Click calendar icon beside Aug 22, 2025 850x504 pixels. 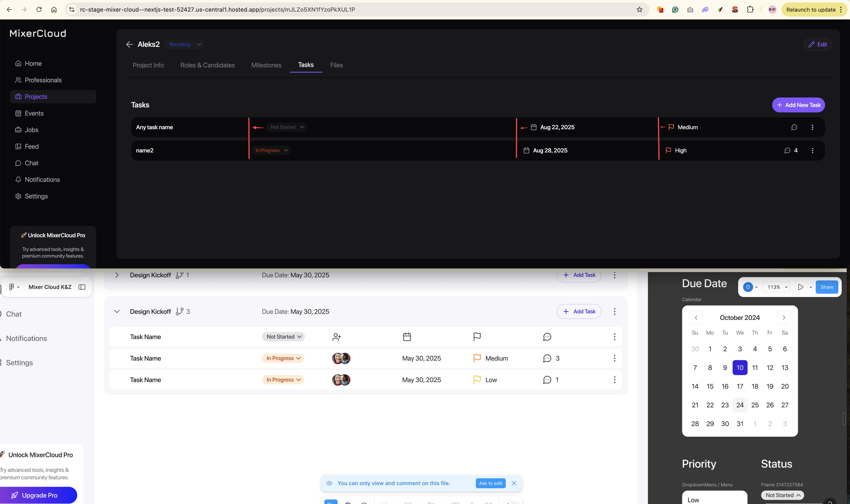tap(533, 127)
